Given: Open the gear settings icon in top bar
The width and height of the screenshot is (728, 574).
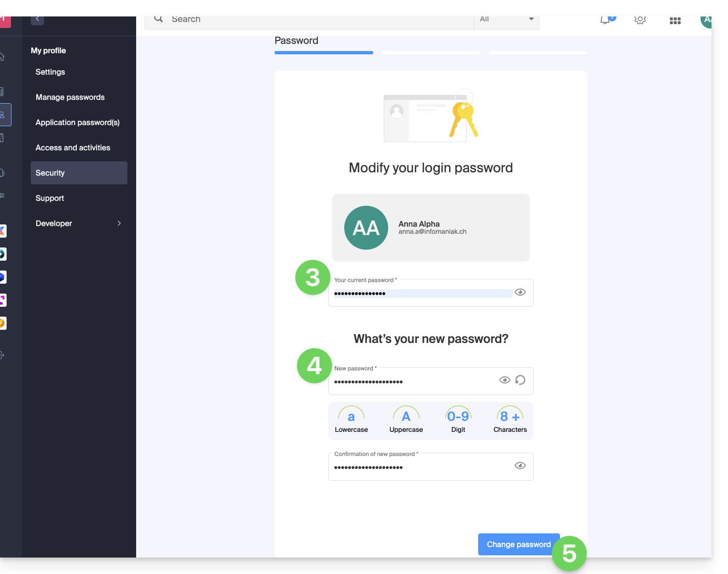Looking at the screenshot, I should (x=640, y=20).
